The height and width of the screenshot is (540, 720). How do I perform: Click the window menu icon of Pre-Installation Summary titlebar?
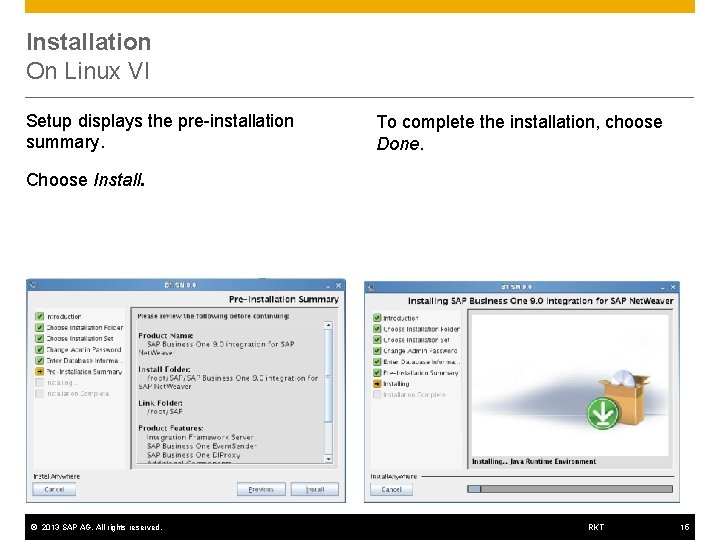point(33,286)
